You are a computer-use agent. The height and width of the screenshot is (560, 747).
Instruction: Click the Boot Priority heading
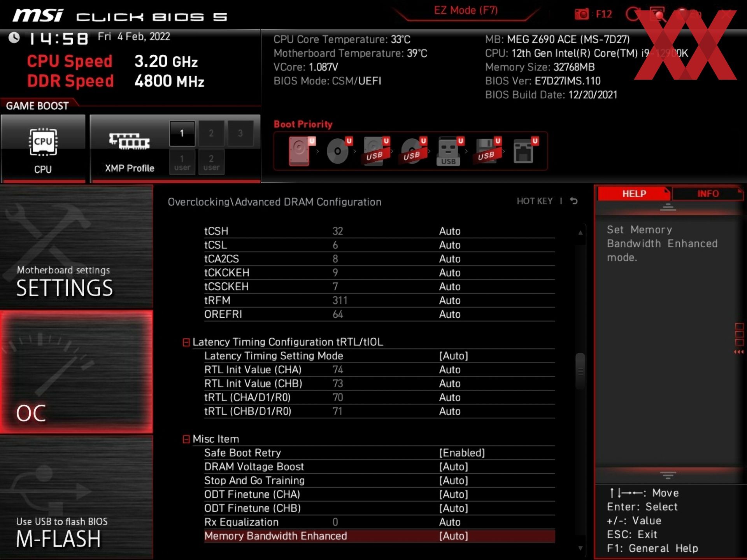[303, 124]
